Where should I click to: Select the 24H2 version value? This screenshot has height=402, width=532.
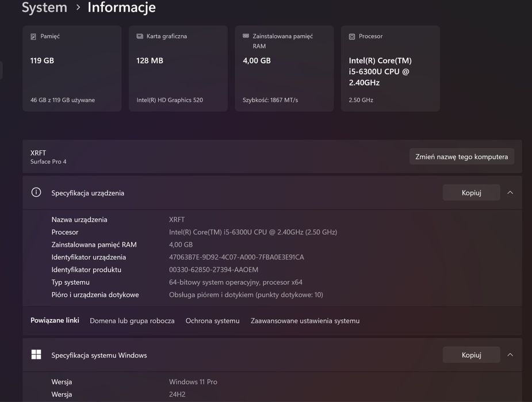pos(177,394)
